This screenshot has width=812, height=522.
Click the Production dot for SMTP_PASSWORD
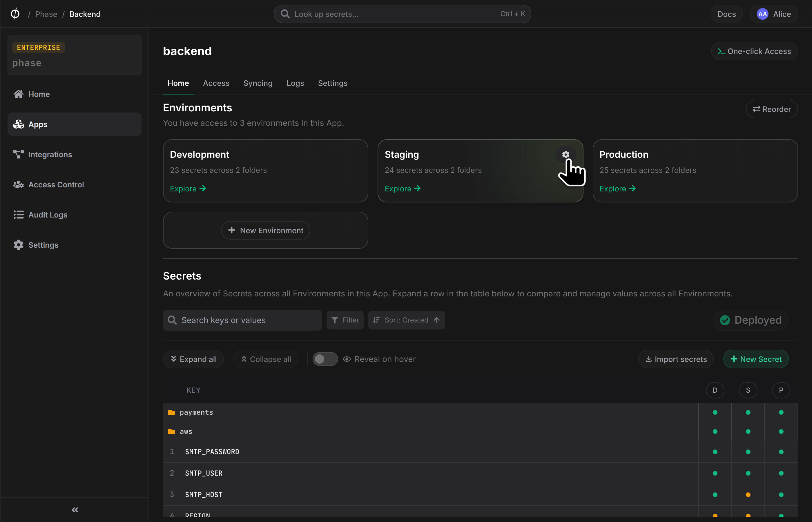(781, 452)
